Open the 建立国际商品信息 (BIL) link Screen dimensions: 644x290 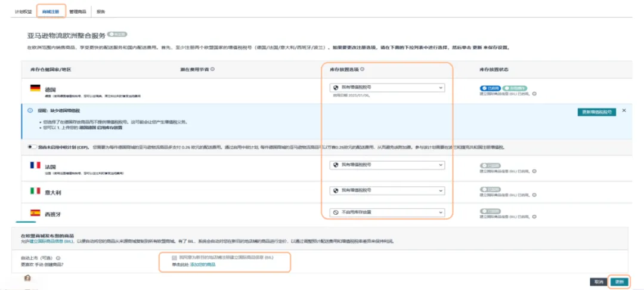51,242
